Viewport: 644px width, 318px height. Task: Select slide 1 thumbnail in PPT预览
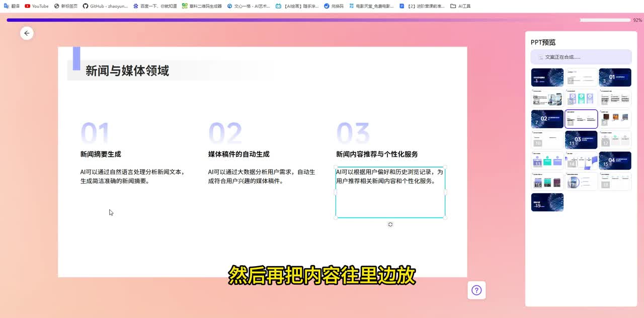pyautogui.click(x=547, y=77)
